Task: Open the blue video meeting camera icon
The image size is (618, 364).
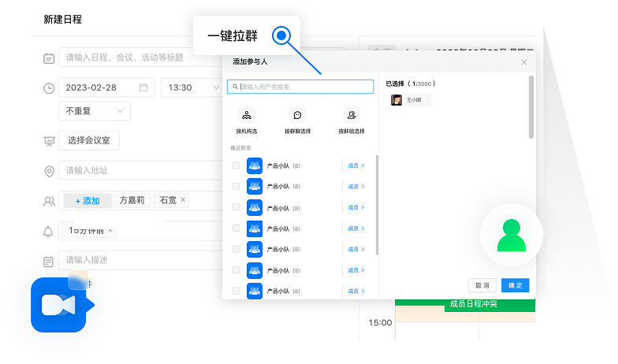Action: (59, 305)
